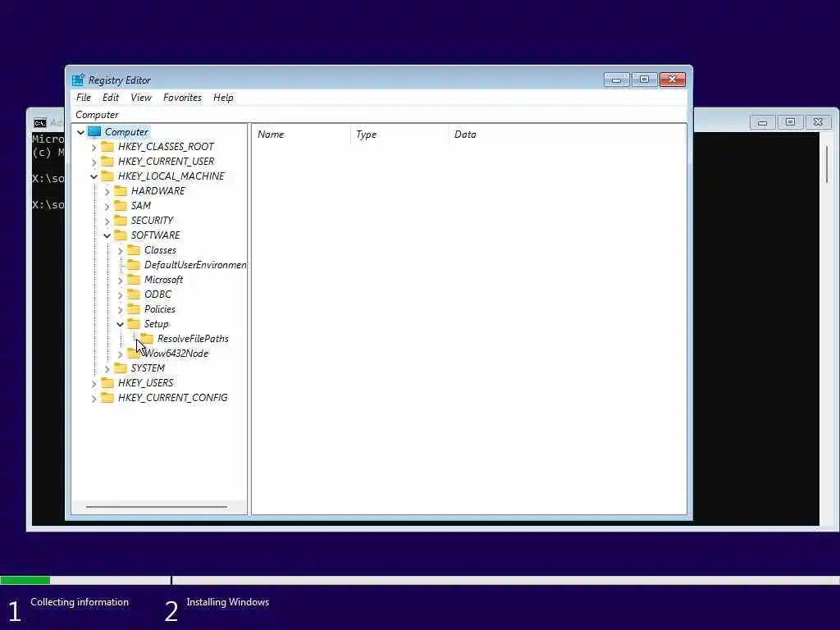
Task: Expand the SAM key chevron
Action: point(107,206)
